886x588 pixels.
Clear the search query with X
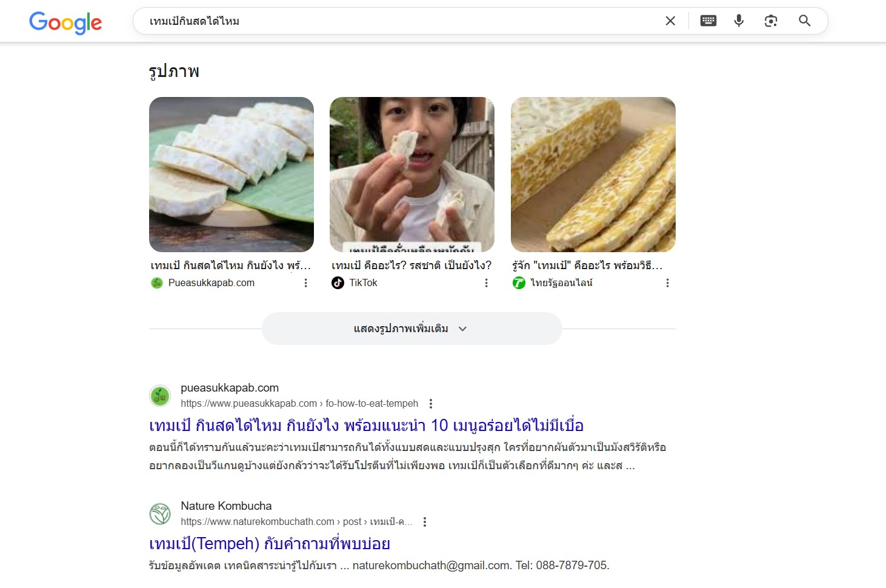click(x=670, y=21)
